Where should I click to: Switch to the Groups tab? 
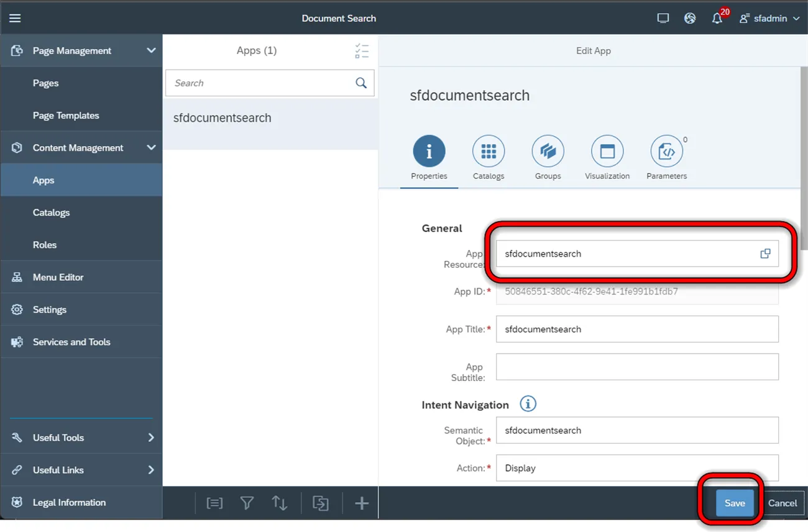tap(548, 158)
